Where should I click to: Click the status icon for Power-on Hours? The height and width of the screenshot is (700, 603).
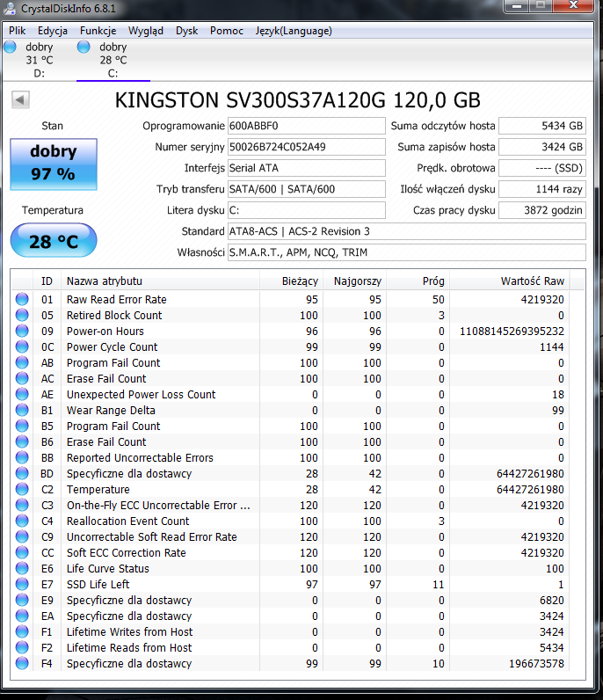22,331
